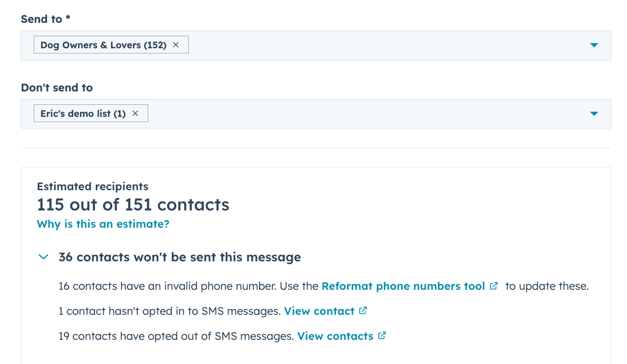This screenshot has height=364, width=627.
Task: Click inside the Send to input field
Action: [x=345, y=45]
